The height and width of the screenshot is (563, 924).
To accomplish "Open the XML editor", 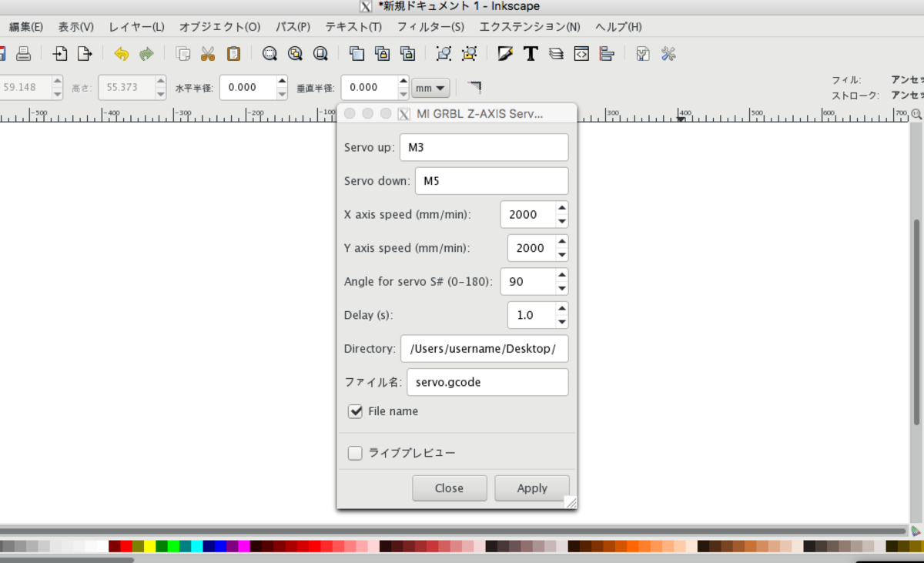I will tap(581, 54).
